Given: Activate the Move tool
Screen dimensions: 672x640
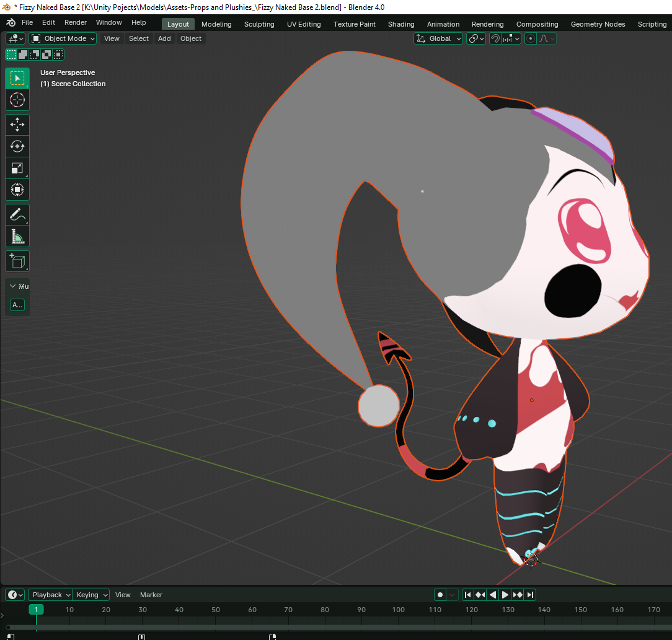Looking at the screenshot, I should 17,125.
